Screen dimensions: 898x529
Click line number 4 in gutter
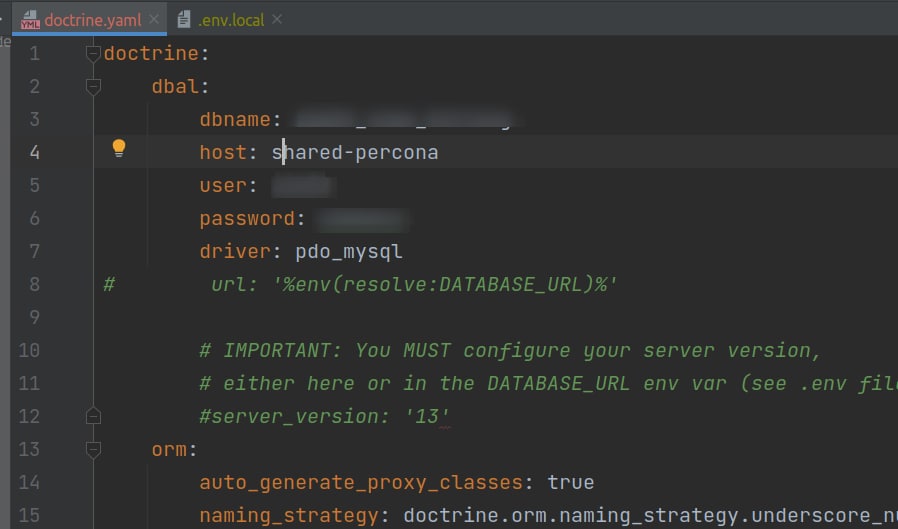34,152
